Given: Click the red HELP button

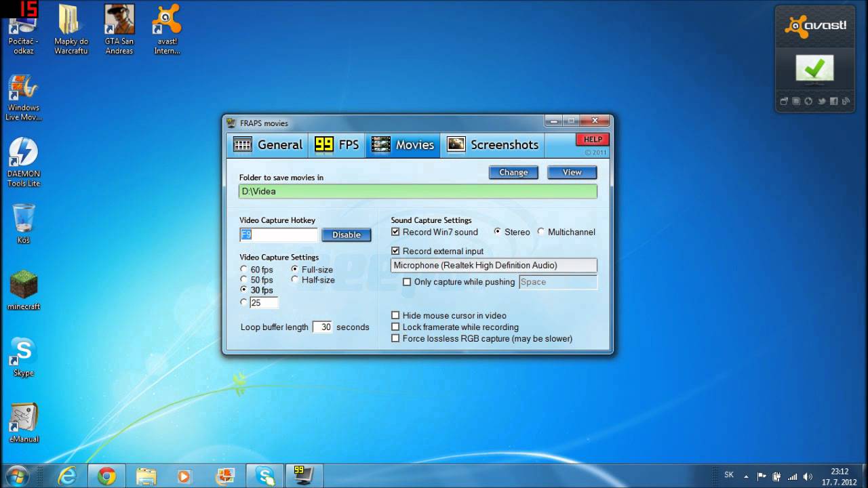Looking at the screenshot, I should [593, 139].
